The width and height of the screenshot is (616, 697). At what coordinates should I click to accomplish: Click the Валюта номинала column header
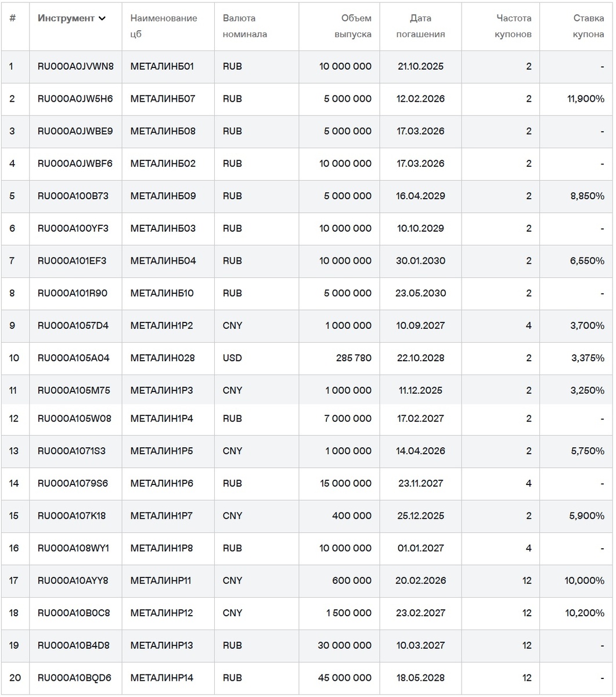tap(245, 26)
